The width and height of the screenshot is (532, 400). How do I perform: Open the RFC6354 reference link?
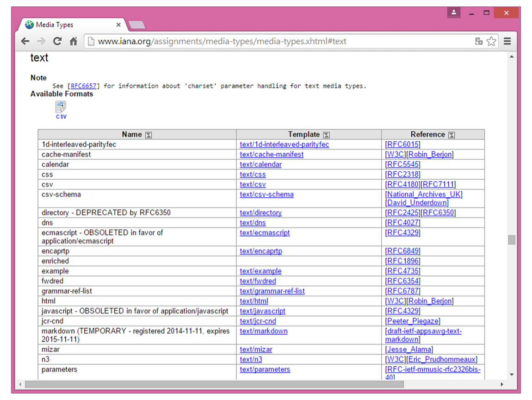403,281
